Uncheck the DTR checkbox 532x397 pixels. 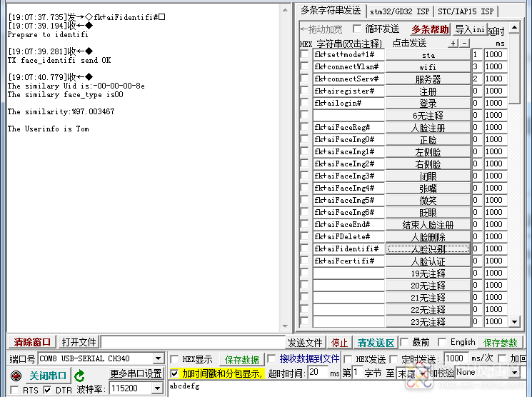coord(48,390)
